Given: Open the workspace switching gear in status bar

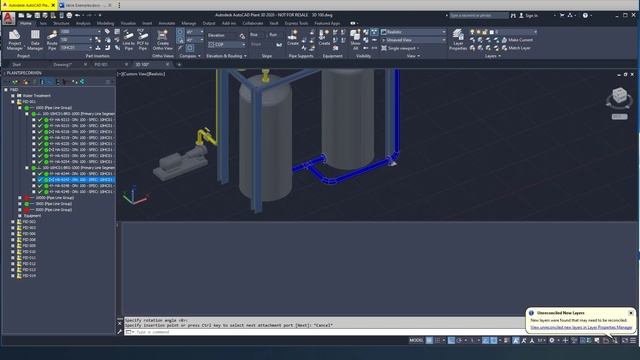Looking at the screenshot, I should coord(551,340).
